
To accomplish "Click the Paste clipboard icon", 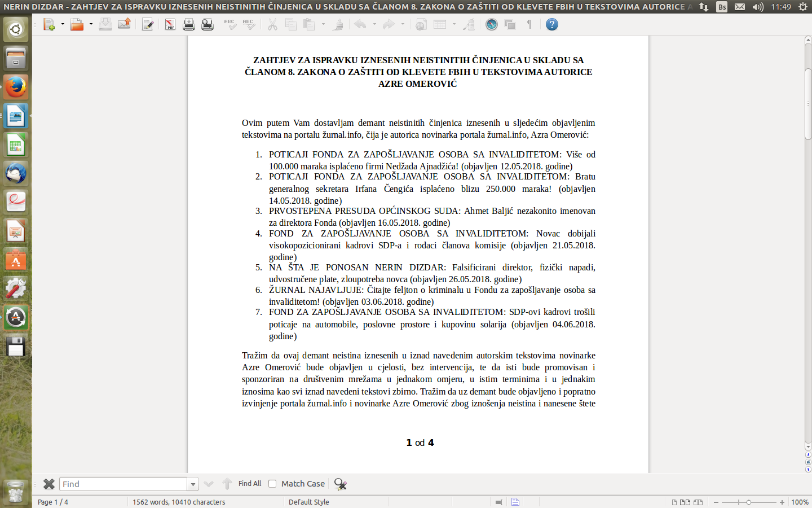I will pos(309,24).
